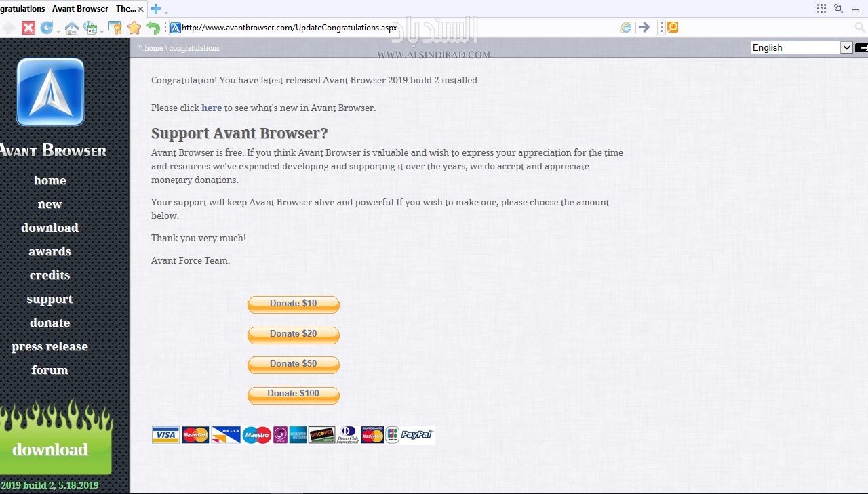Open the forum sidebar link
The width and height of the screenshot is (868, 494).
(x=50, y=370)
